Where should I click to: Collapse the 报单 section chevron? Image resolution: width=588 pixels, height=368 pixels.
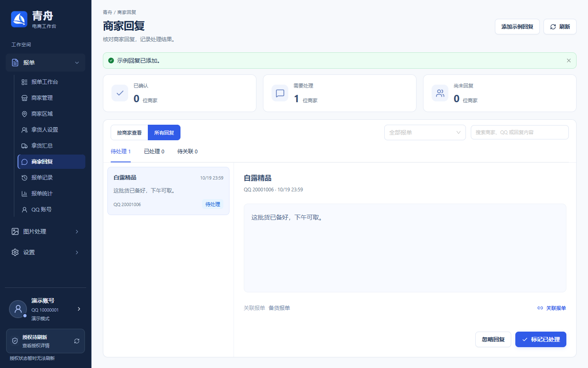click(x=77, y=63)
